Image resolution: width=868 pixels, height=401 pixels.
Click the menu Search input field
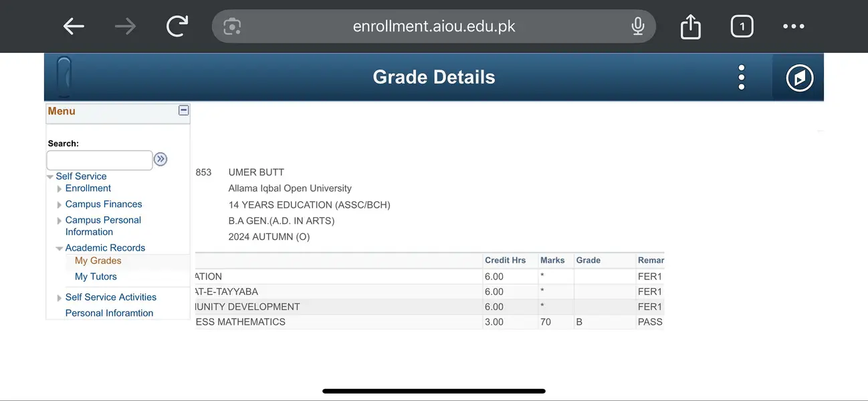100,160
